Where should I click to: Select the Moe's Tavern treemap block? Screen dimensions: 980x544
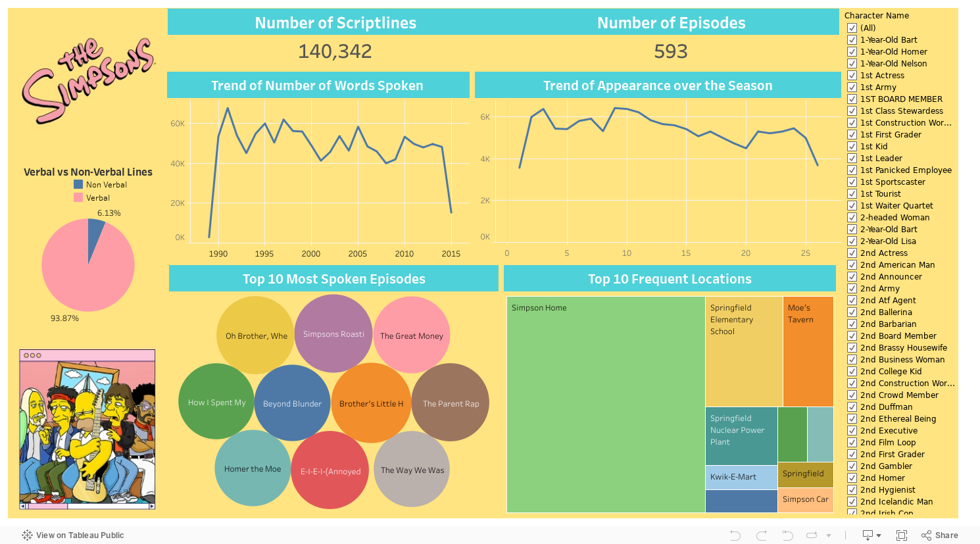coord(808,351)
